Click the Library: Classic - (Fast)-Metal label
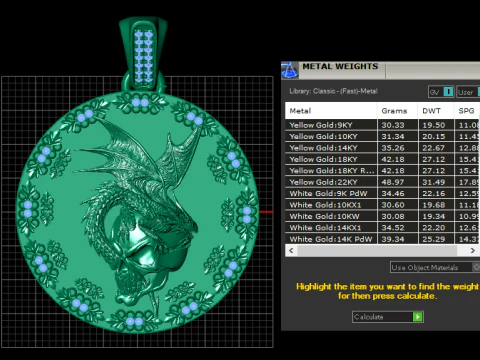 [x=333, y=91]
